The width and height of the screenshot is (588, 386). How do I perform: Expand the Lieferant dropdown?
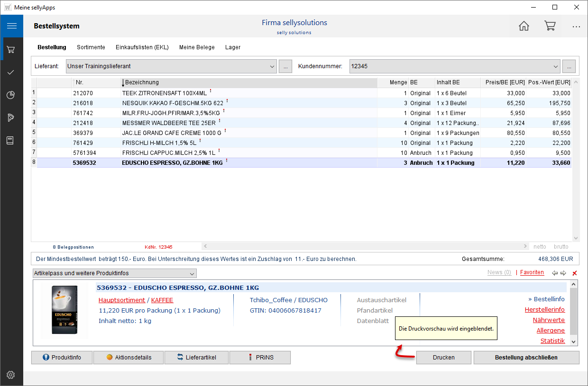click(272, 67)
